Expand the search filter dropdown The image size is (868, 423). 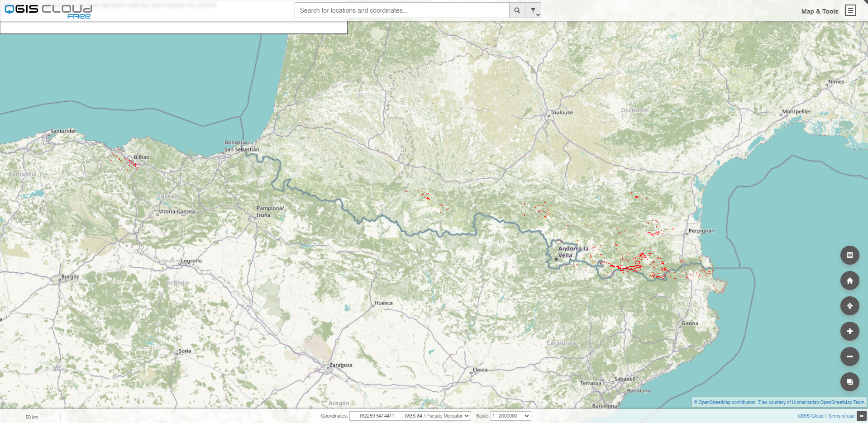coord(533,10)
